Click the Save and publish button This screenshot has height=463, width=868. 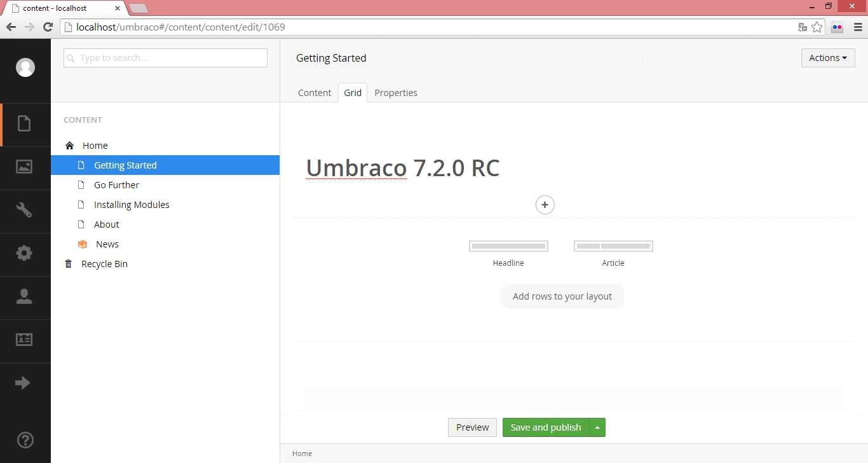(546, 427)
